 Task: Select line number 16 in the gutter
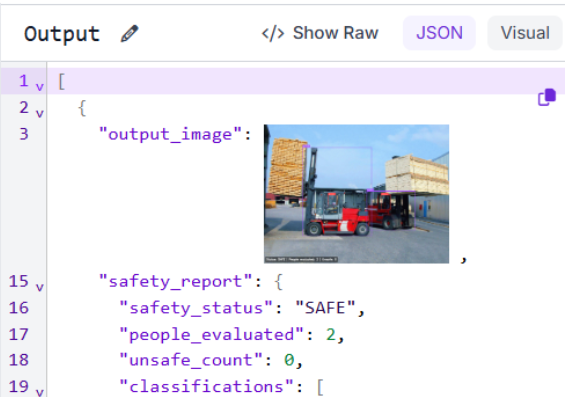(18, 308)
